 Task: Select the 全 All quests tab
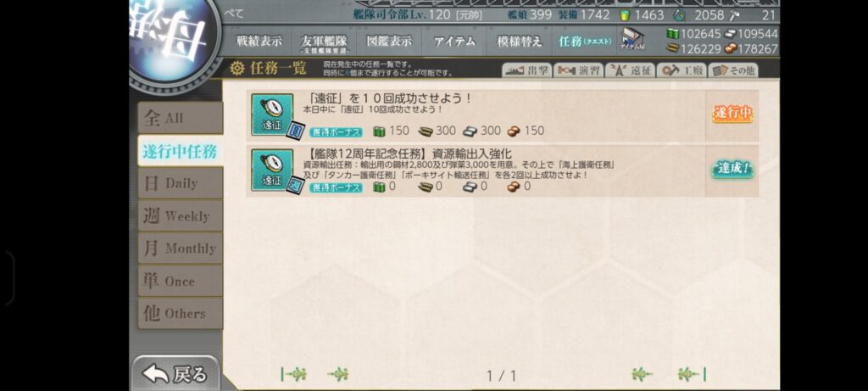tap(181, 118)
